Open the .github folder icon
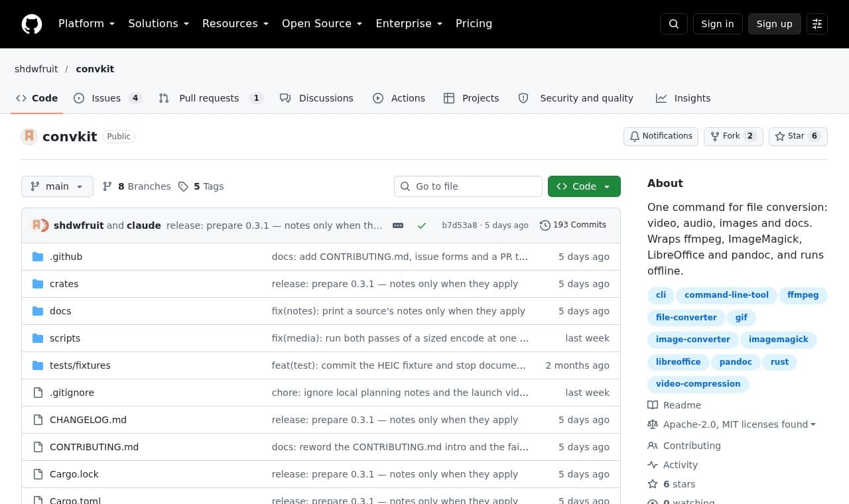Viewport: 849px width, 504px height. pyautogui.click(x=38, y=257)
